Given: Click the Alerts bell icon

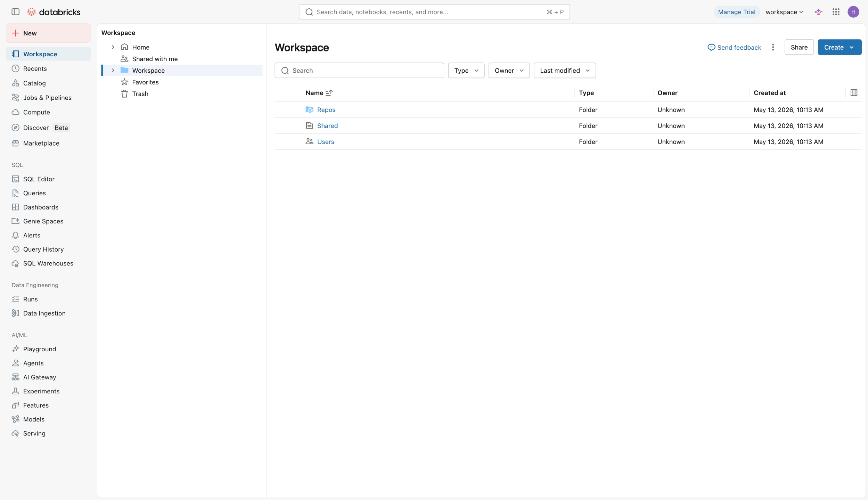Looking at the screenshot, I should tap(15, 235).
